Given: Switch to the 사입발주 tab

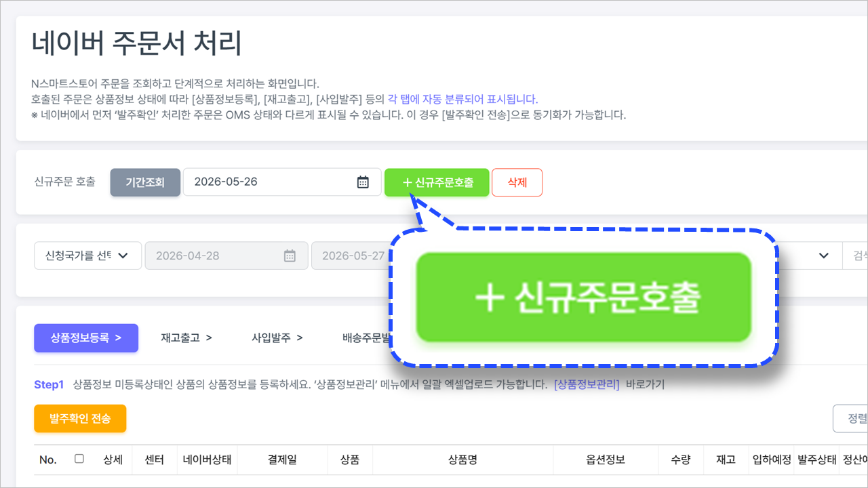Looking at the screenshot, I should (277, 338).
